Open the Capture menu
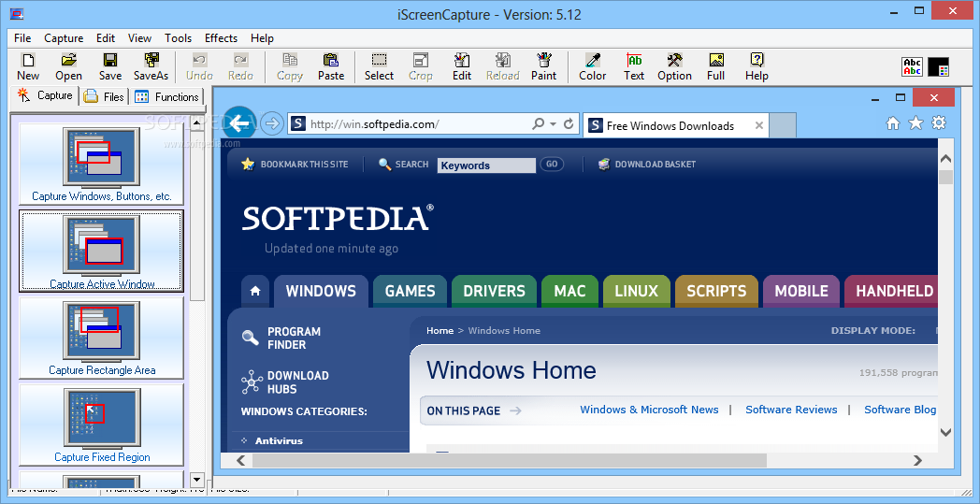Viewport: 980px width, 504px height. (x=64, y=38)
